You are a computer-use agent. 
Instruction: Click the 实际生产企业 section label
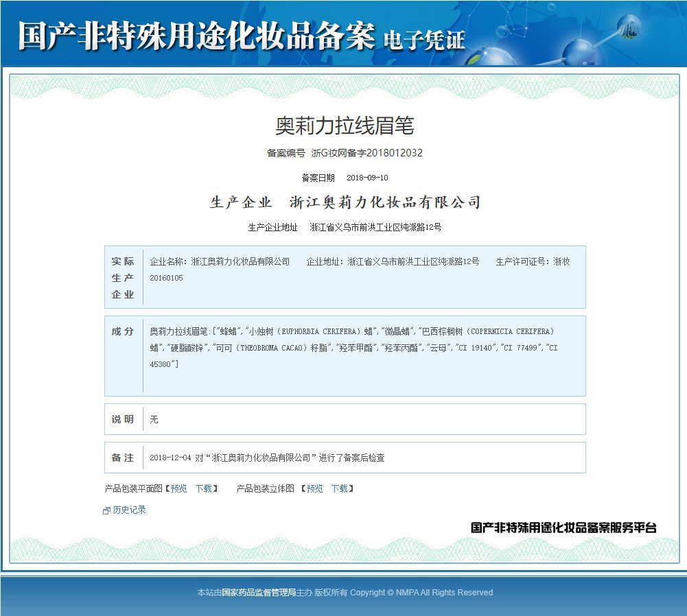pyautogui.click(x=123, y=278)
